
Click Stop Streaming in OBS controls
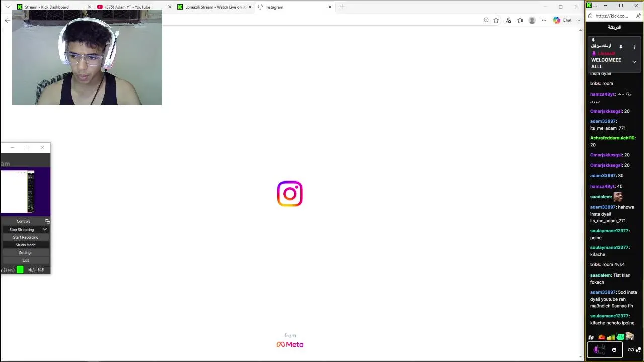tap(21, 230)
